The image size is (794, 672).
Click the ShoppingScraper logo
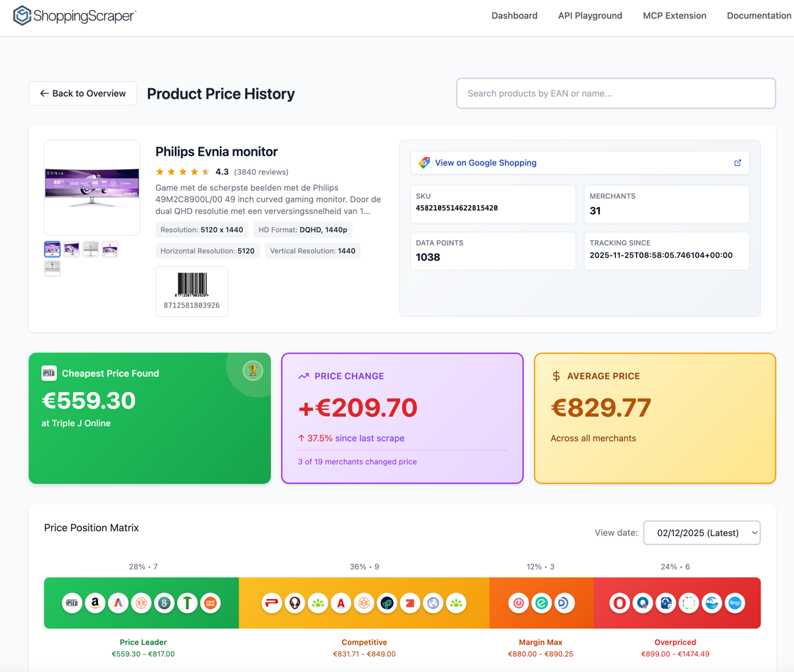(75, 15)
